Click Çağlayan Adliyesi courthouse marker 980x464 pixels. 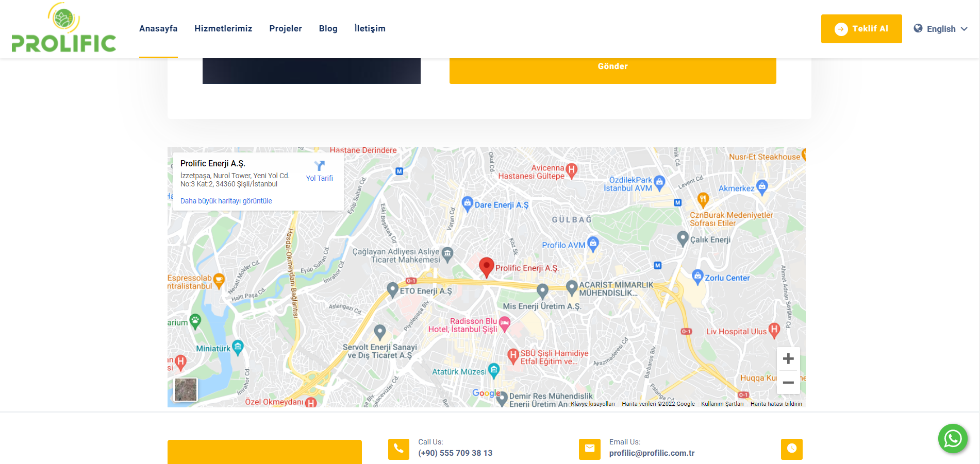click(447, 254)
